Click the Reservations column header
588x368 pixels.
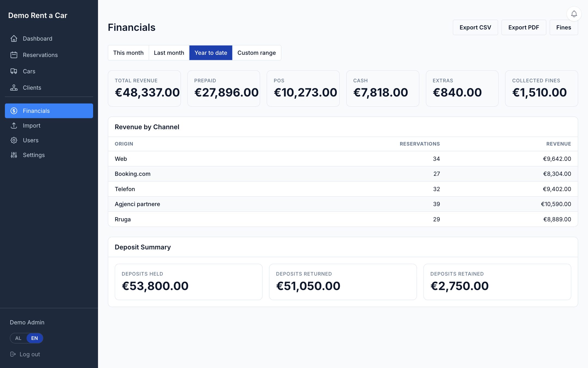tap(419, 144)
